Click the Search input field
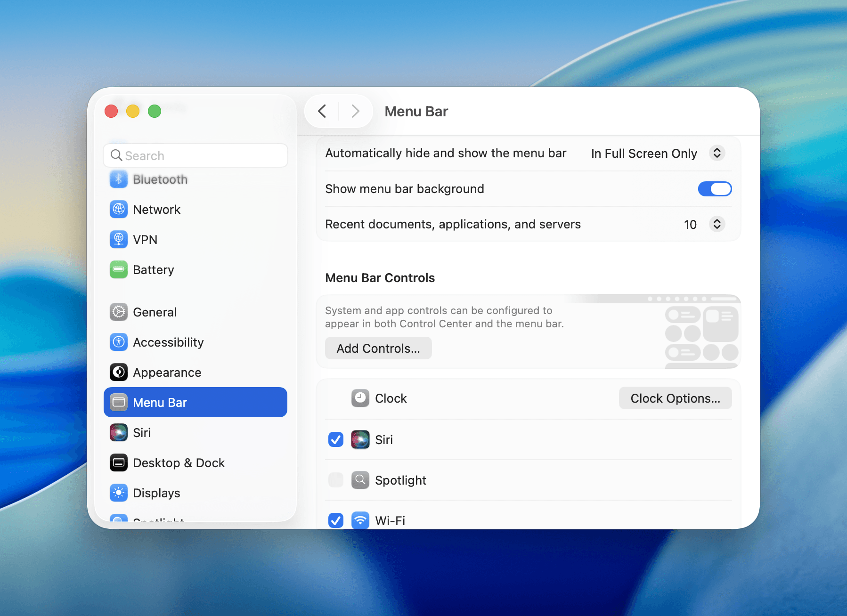The height and width of the screenshot is (616, 847). (195, 155)
